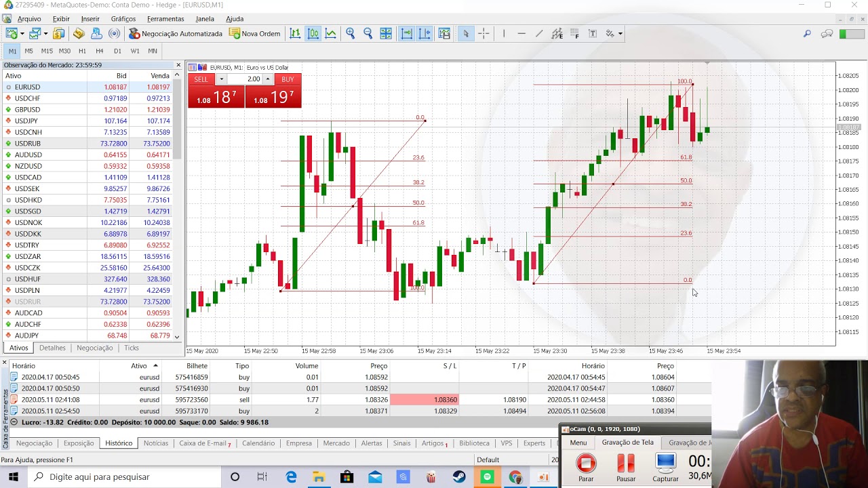868x488 pixels.
Task: Switch to Detalhes tab in Market Watch
Action: point(52,348)
